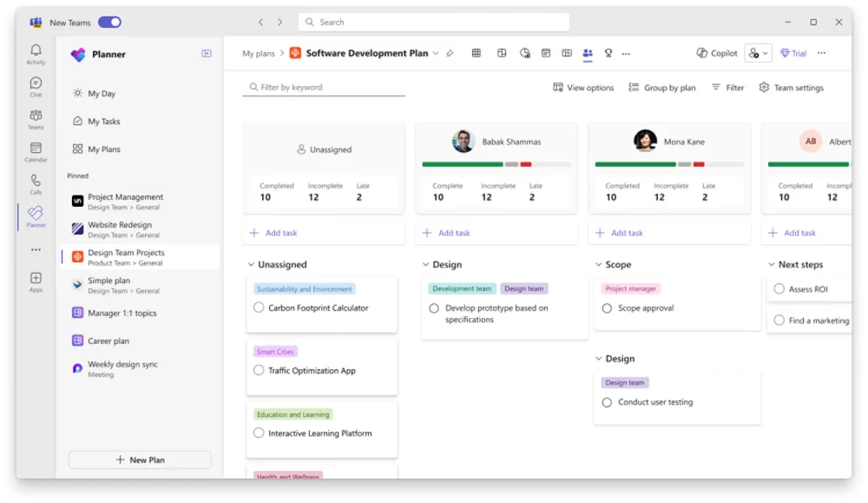Screen dimensions: 868x503
Task: Open more views ellipsis in plan header
Action: pyautogui.click(x=626, y=54)
